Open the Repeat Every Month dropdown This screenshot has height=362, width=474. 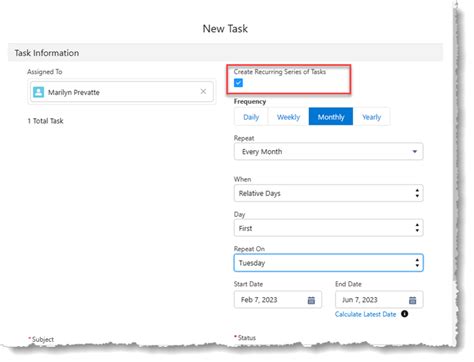pyautogui.click(x=329, y=152)
